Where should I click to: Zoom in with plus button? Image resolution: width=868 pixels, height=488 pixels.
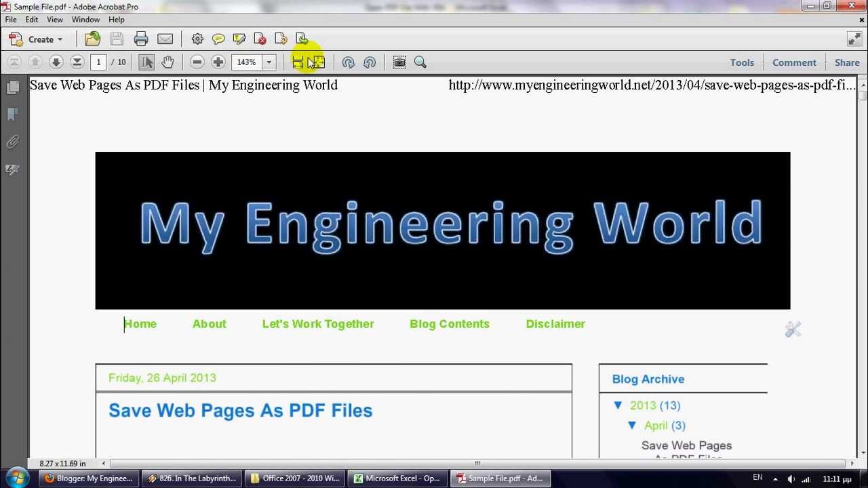click(218, 62)
